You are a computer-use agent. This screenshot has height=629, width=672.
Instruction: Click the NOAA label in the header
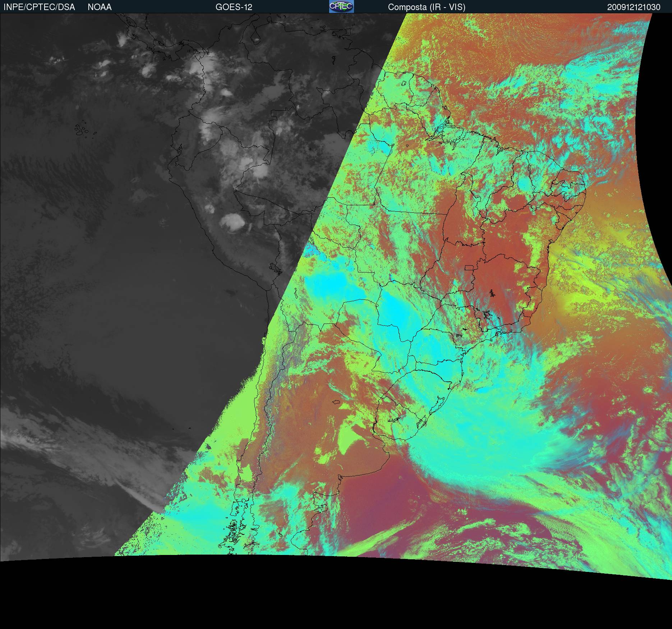coord(100,7)
